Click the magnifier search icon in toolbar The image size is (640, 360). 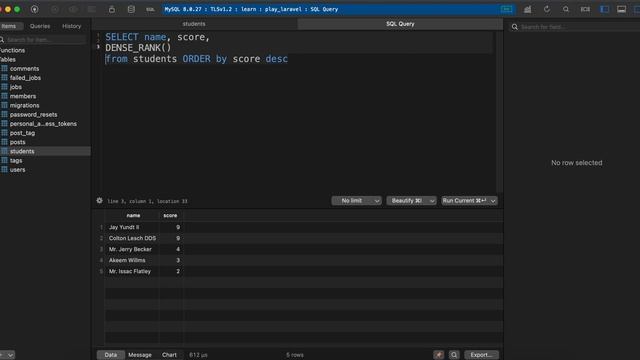point(566,9)
